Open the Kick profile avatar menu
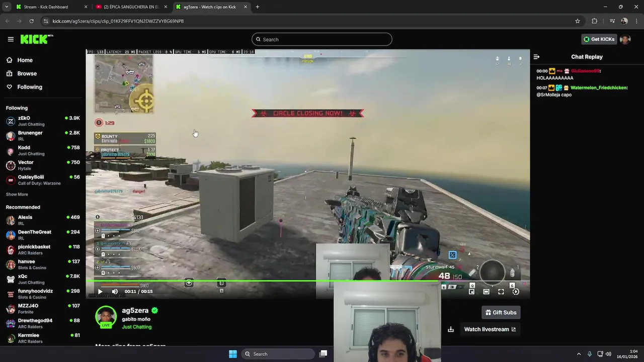This screenshot has width=644, height=362. tap(625, 39)
